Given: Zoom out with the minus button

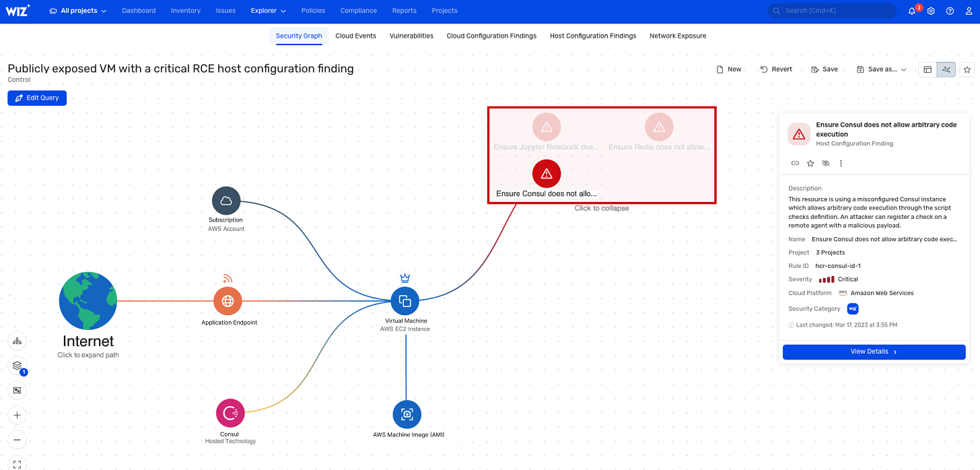Looking at the screenshot, I should (17, 440).
